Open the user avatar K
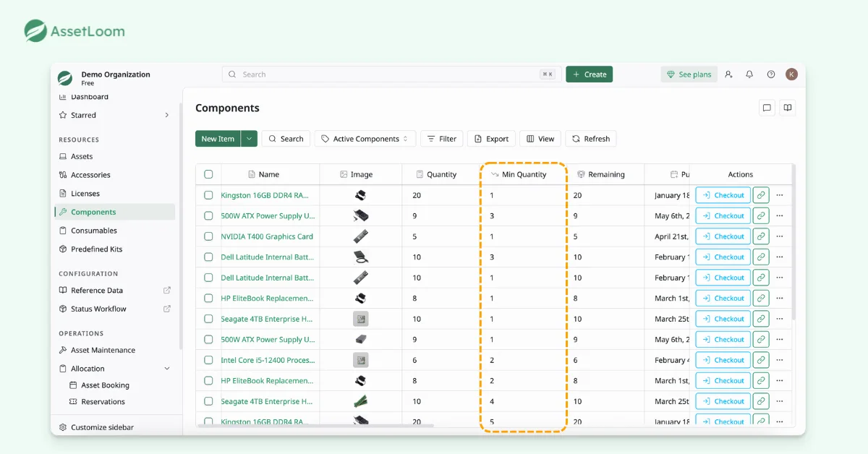 click(792, 74)
